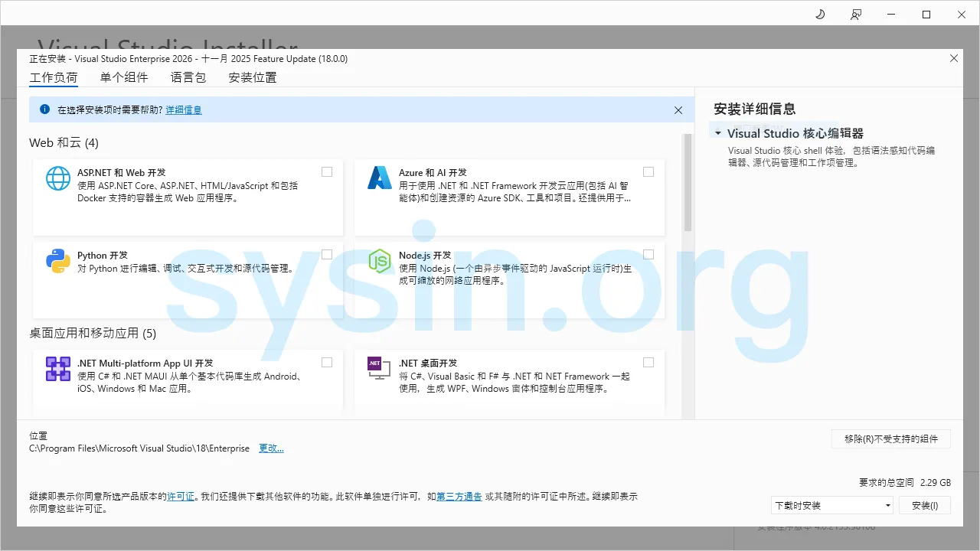Check the Node.js 开发 workload checkbox

coord(648,254)
